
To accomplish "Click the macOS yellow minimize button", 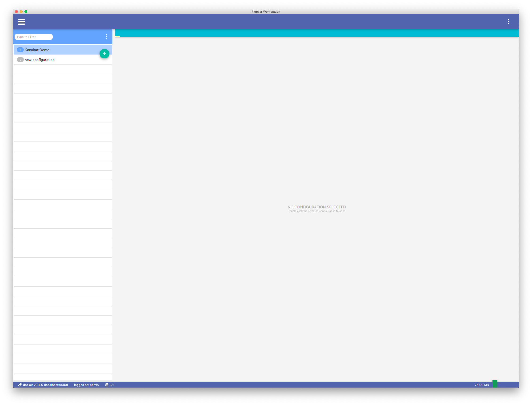I will point(21,11).
